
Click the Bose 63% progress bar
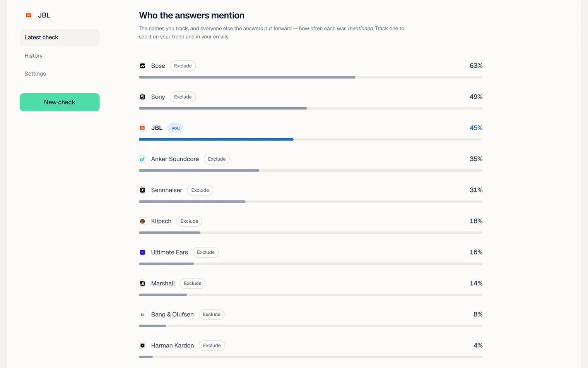tap(311, 77)
